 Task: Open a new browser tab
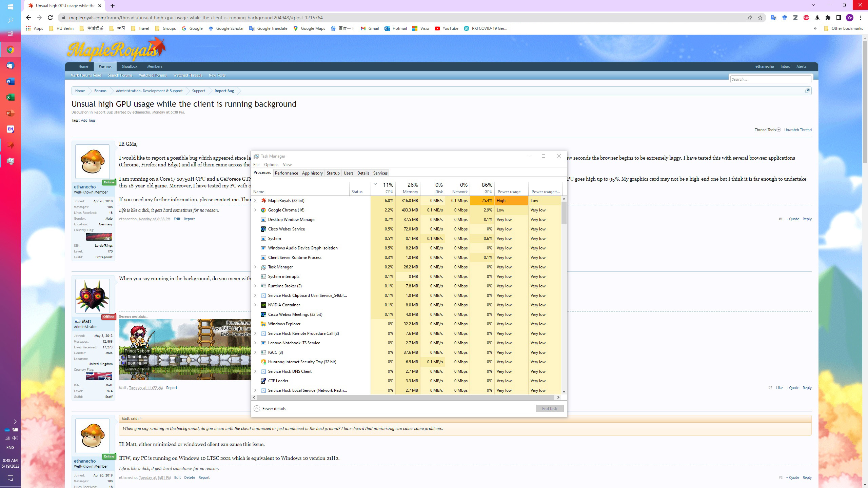tap(113, 6)
